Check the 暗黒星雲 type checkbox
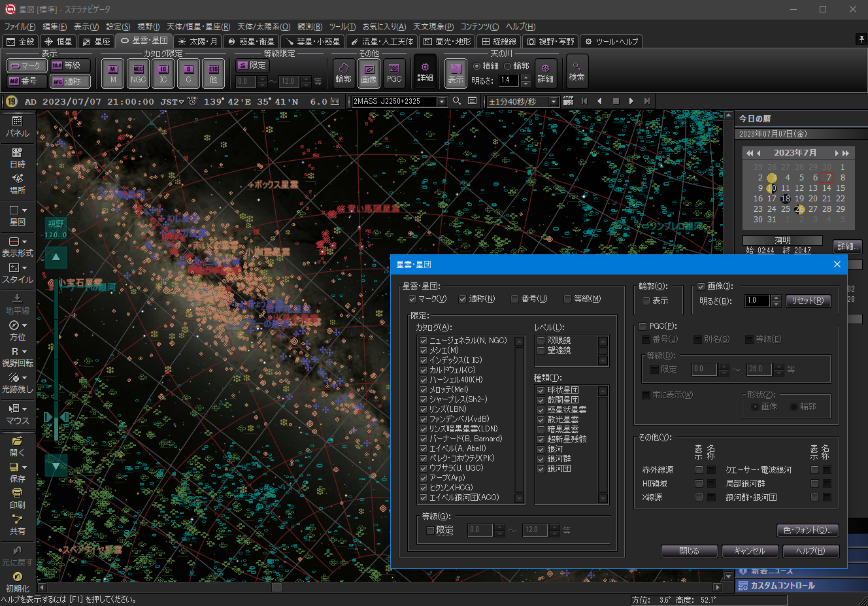This screenshot has height=606, width=868. coord(541,429)
